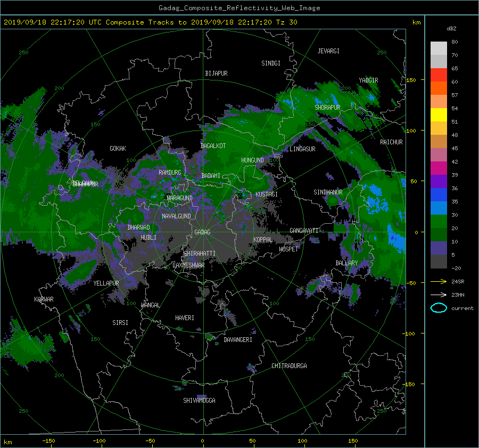Pick the light blue 35 dBZ swatch

(x=439, y=208)
